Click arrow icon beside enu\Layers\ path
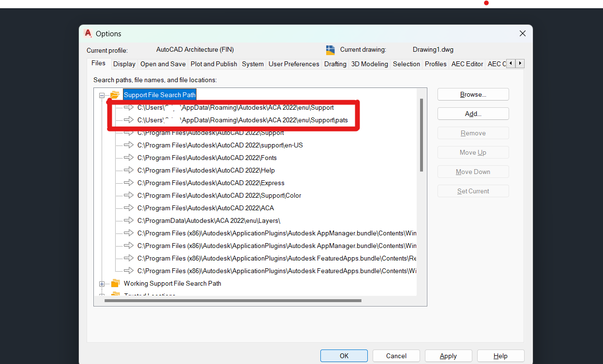603x364 pixels. point(129,220)
